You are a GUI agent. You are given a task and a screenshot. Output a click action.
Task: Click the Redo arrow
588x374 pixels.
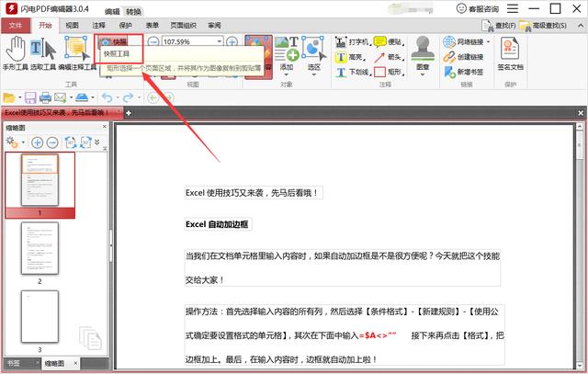129,98
